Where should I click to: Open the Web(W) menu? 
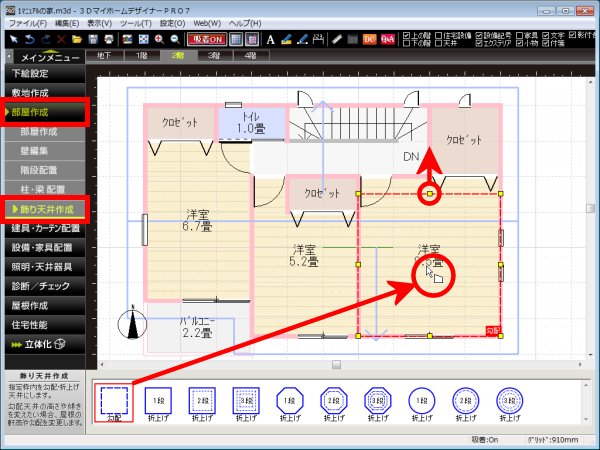[207, 23]
